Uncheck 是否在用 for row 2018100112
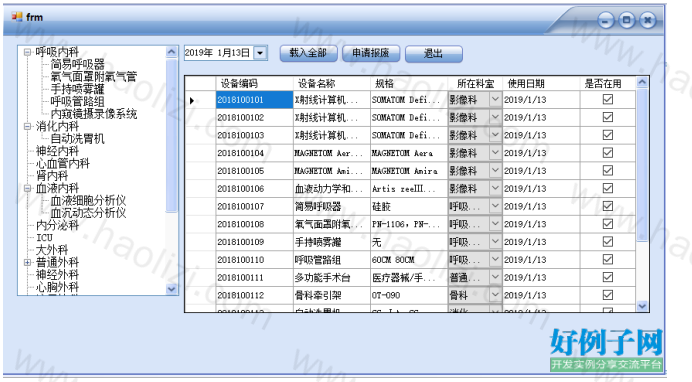 pyautogui.click(x=608, y=295)
